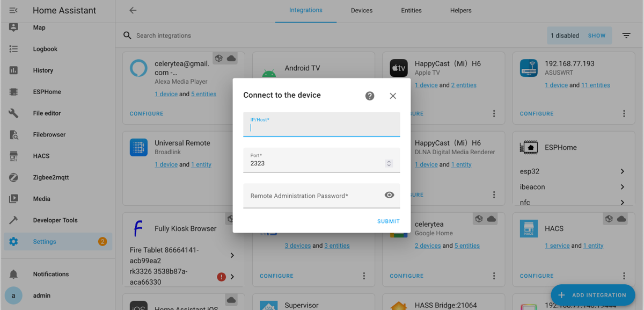The width and height of the screenshot is (644, 310).
Task: Open DLNA Digital Media Renderer overflow menu
Action: (494, 195)
